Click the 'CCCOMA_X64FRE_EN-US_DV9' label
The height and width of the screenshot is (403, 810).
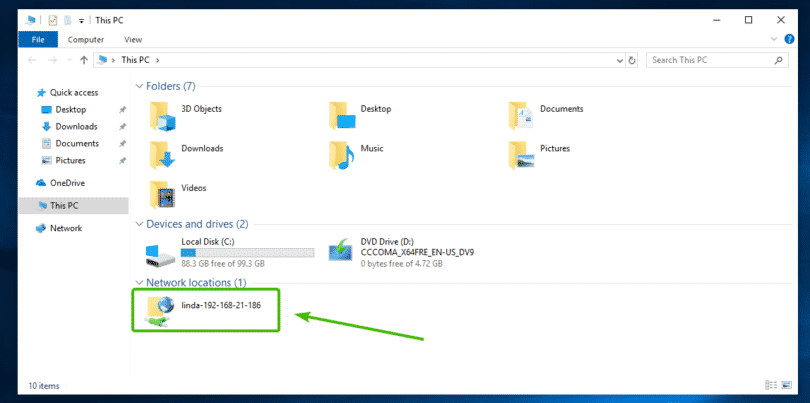[417, 253]
